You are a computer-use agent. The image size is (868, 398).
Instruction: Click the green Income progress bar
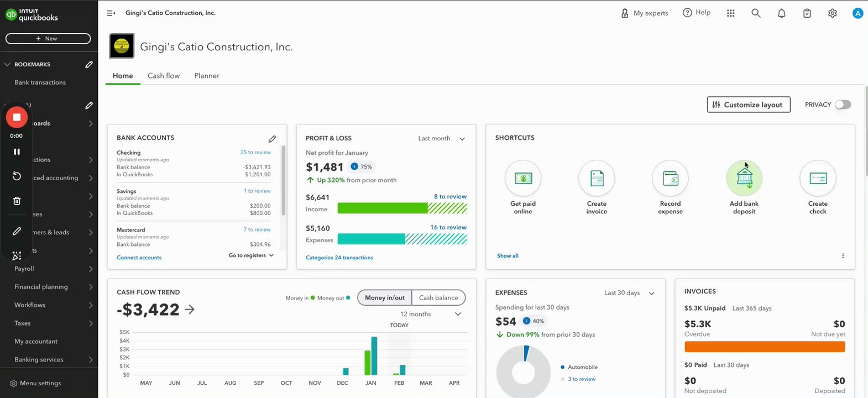(x=402, y=208)
